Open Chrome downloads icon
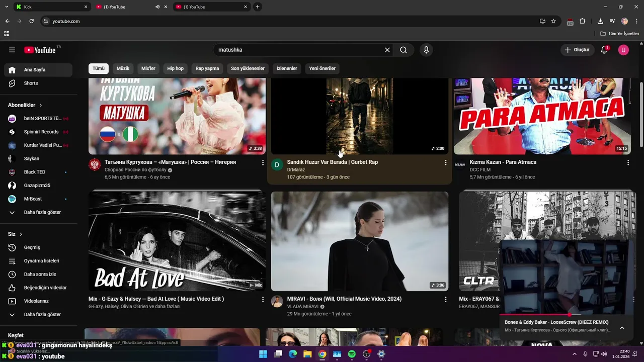The width and height of the screenshot is (644, 362). click(x=600, y=21)
